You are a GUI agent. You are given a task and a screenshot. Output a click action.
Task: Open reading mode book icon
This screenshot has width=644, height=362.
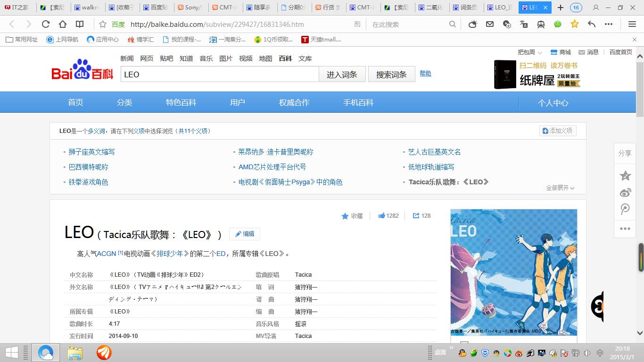[x=80, y=24]
